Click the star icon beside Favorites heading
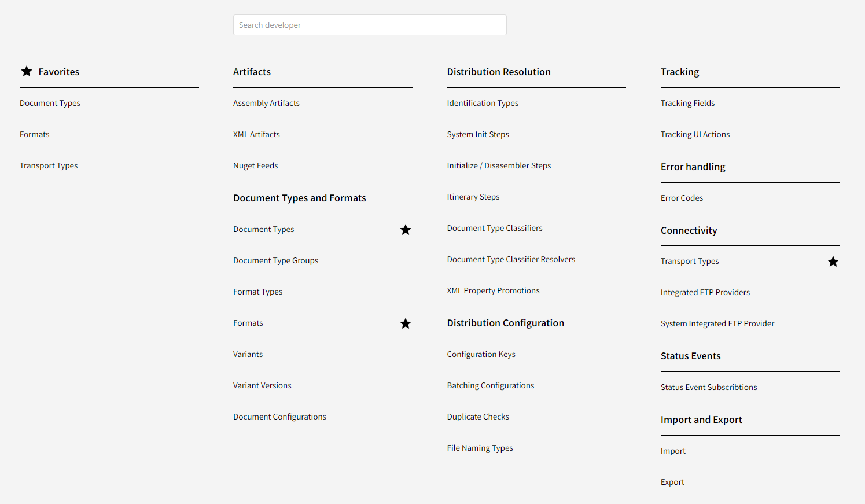This screenshot has height=504, width=865. 27,71
